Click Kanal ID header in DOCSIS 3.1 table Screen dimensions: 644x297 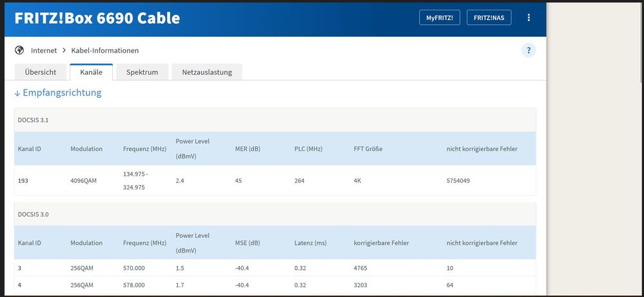coord(29,149)
